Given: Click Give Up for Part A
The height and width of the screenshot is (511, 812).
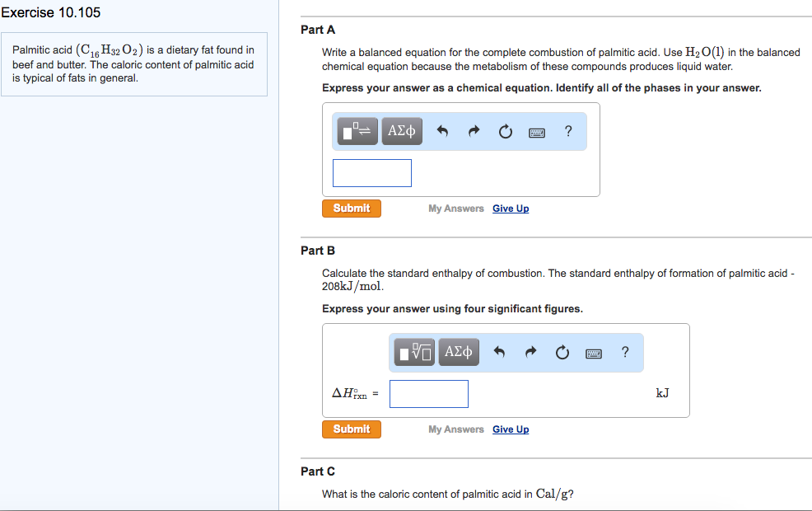Looking at the screenshot, I should click(x=511, y=208).
